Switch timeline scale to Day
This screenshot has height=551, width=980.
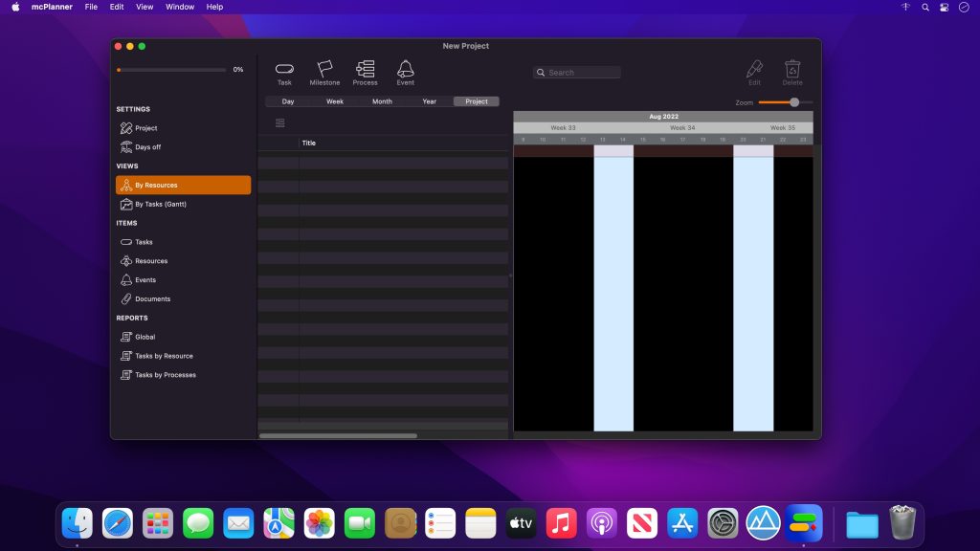pos(288,101)
